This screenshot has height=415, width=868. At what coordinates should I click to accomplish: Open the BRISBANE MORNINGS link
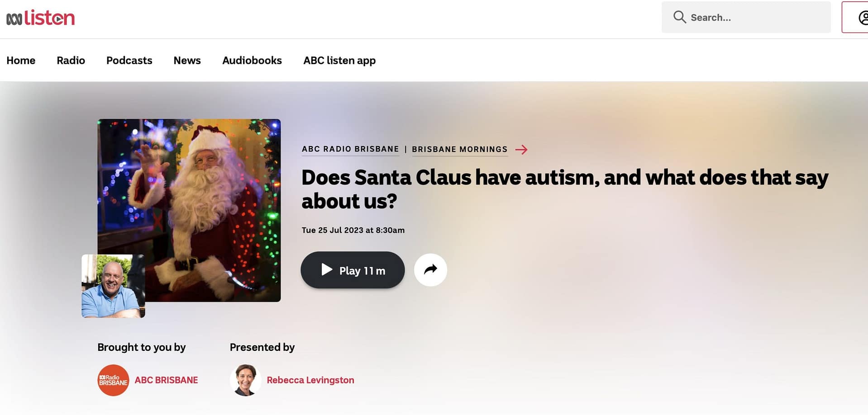(459, 149)
